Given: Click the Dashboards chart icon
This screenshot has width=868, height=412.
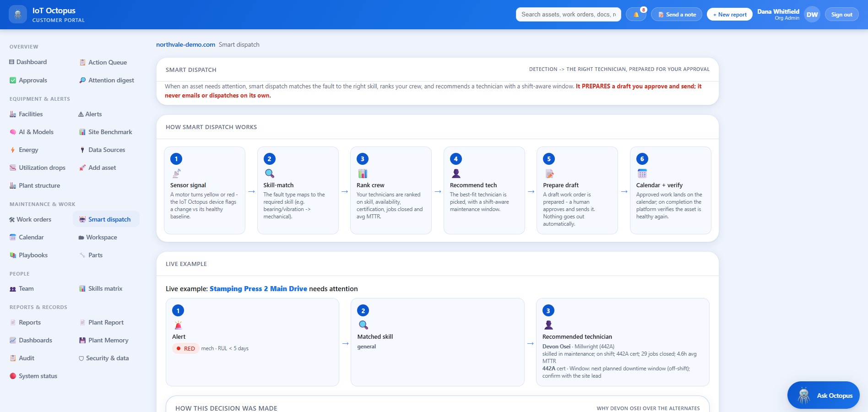Looking at the screenshot, I should point(13,340).
